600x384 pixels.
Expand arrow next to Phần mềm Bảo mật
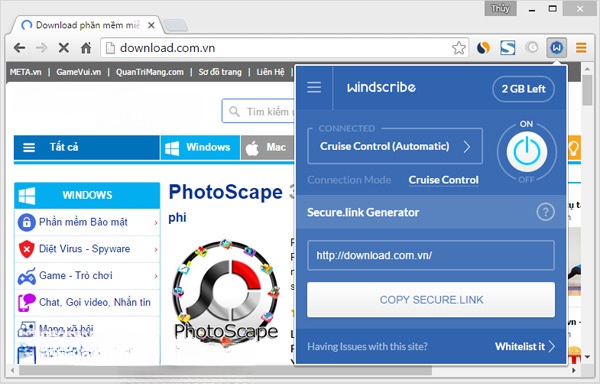156,223
